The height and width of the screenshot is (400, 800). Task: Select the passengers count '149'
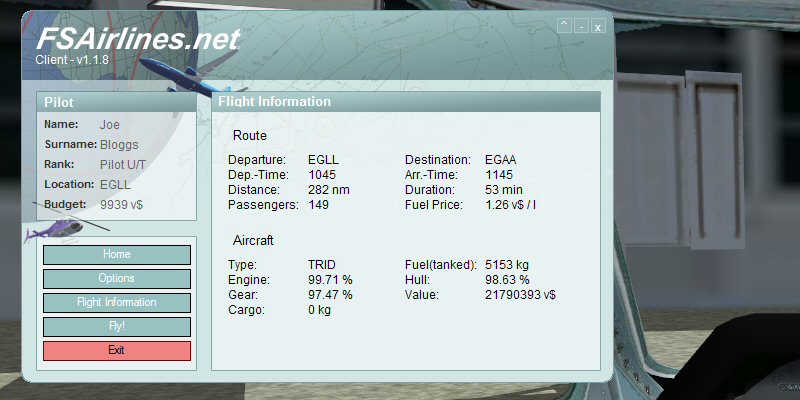pyautogui.click(x=318, y=205)
